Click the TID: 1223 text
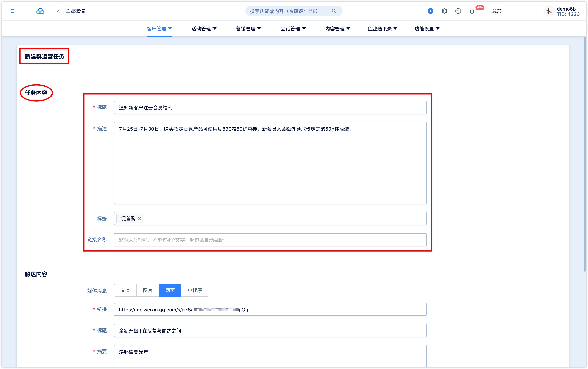588x369 pixels. click(568, 14)
